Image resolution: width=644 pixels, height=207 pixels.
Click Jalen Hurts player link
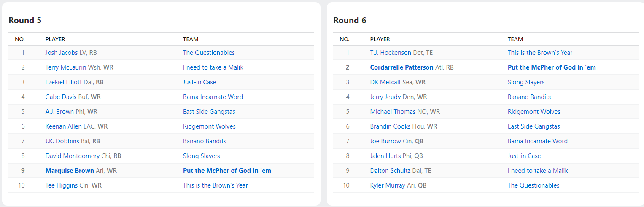pos(385,156)
